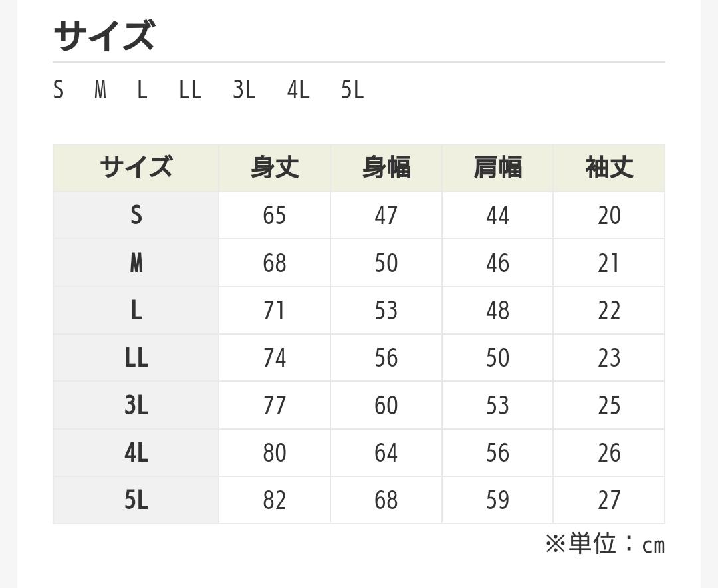Select the 身幅 value 50 in row M
Viewport: 718px width, 588px height.
(x=386, y=263)
